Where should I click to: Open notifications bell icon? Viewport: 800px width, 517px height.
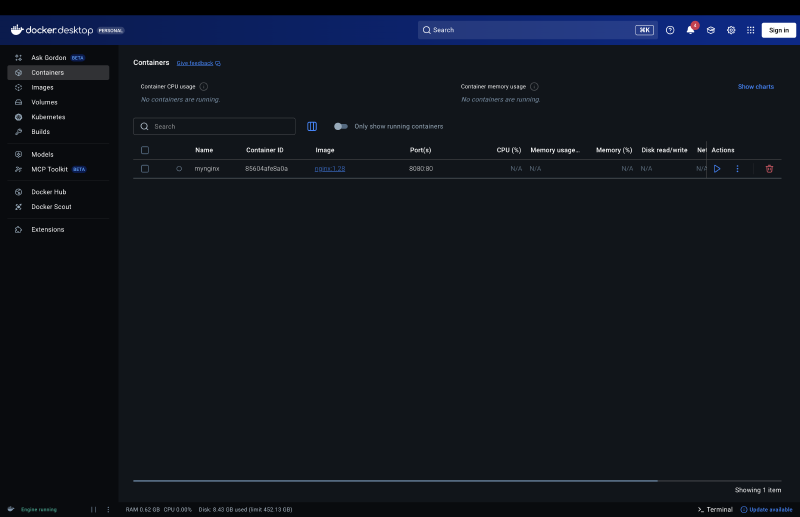[x=690, y=30]
